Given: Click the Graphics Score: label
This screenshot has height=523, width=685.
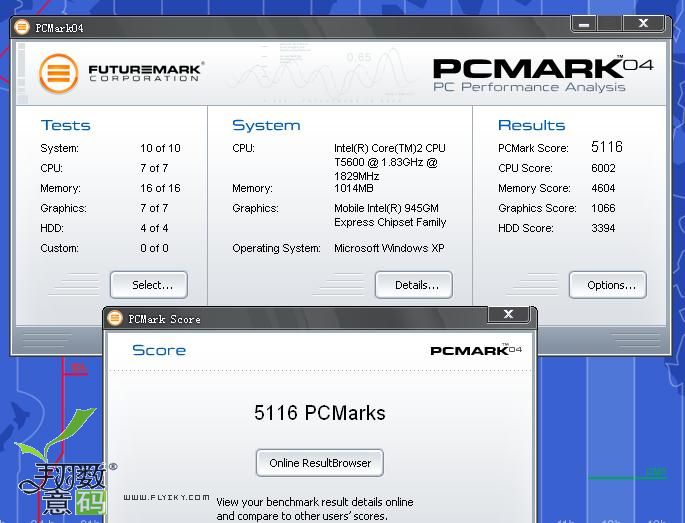Looking at the screenshot, I should click(x=537, y=208).
